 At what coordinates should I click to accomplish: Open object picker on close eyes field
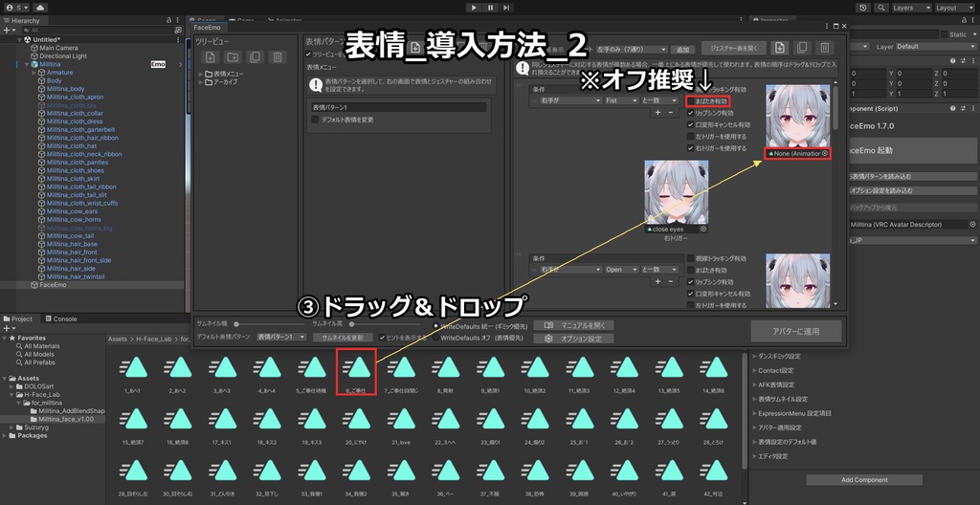tap(703, 230)
